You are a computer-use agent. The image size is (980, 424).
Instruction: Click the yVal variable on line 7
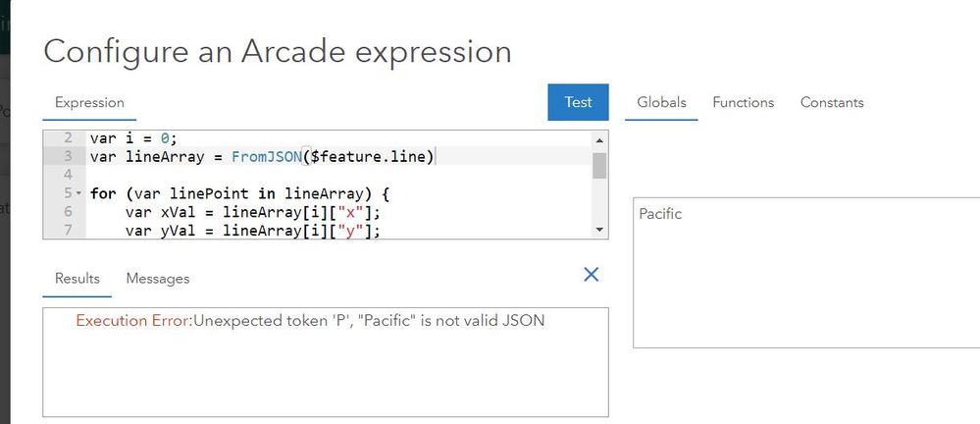point(181,231)
